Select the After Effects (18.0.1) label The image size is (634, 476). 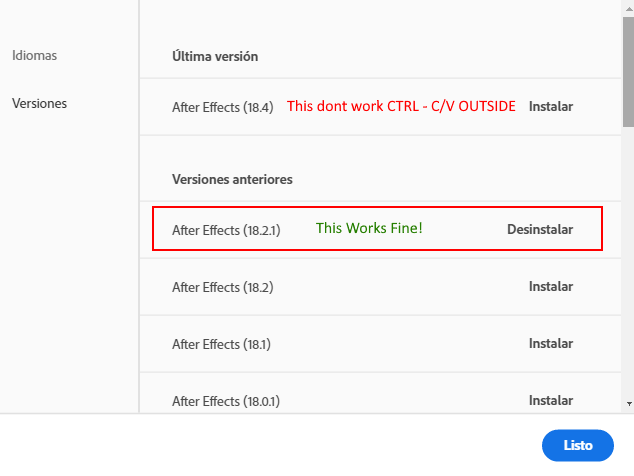tap(226, 401)
